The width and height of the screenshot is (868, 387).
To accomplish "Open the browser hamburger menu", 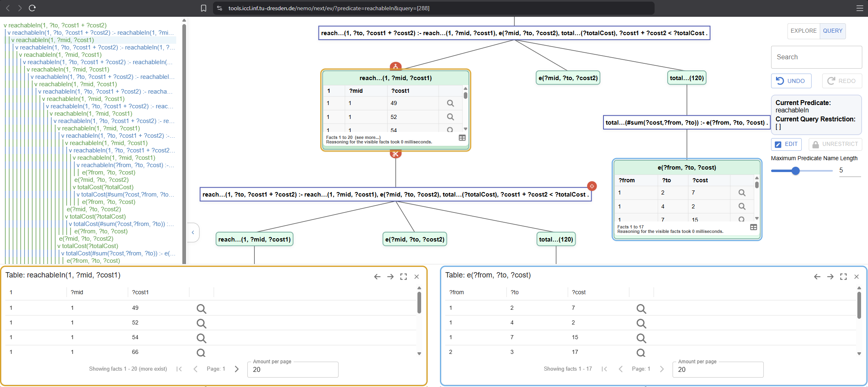I will pyautogui.click(x=860, y=8).
